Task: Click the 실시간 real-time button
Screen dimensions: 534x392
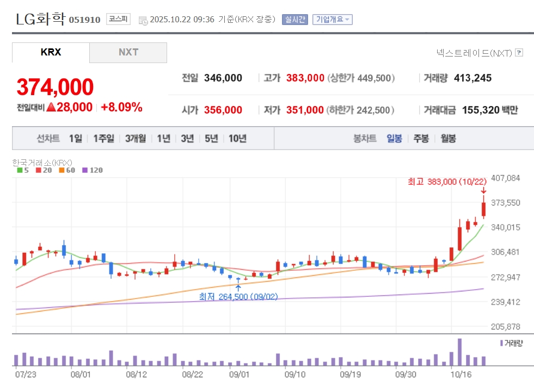Action: (294, 20)
